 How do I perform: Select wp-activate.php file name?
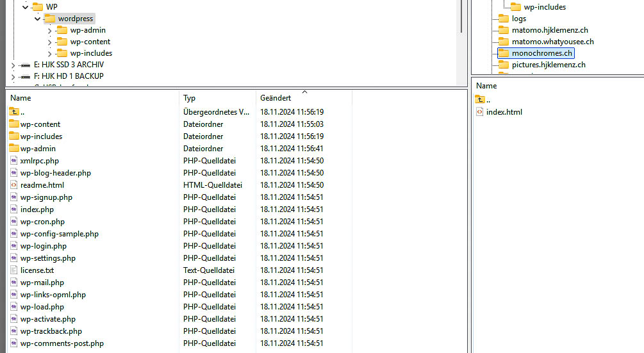(48, 319)
